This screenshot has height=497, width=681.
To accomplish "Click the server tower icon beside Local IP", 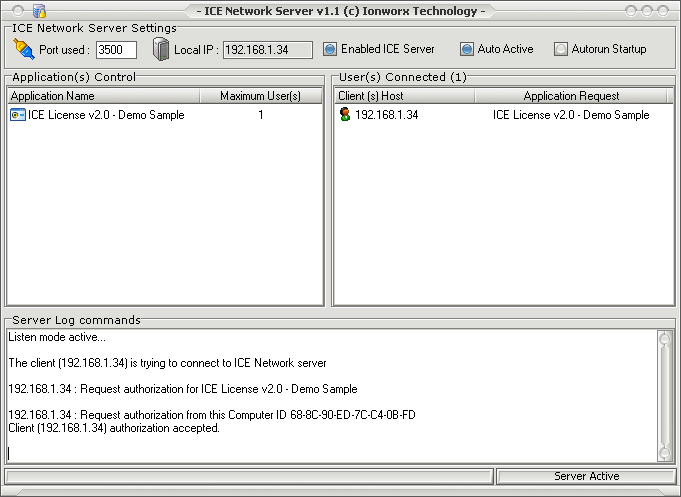I will click(x=161, y=49).
